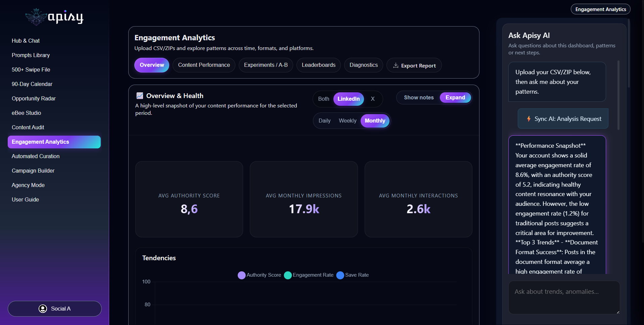
Task: Click the Apisy bee logo
Action: tap(36, 17)
